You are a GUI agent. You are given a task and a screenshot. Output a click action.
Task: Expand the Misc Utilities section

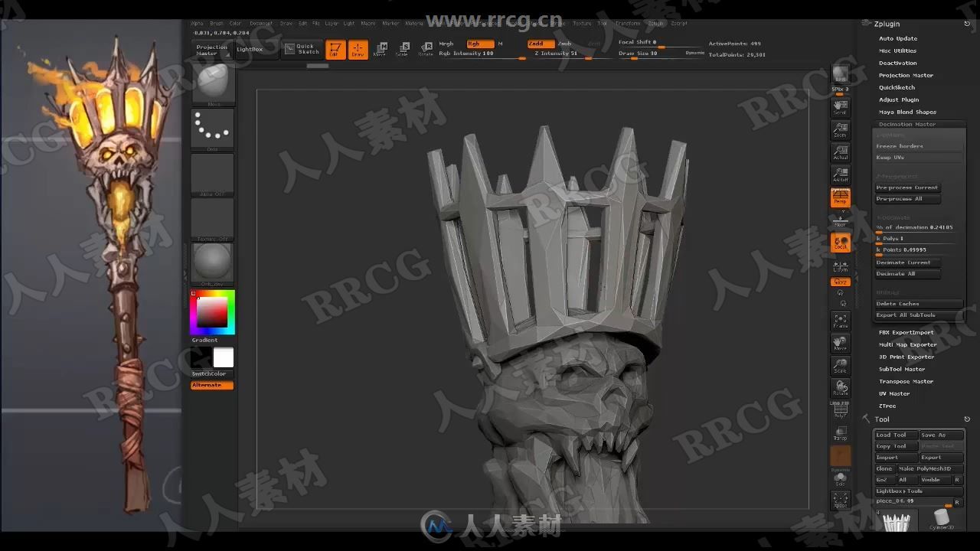coord(897,51)
